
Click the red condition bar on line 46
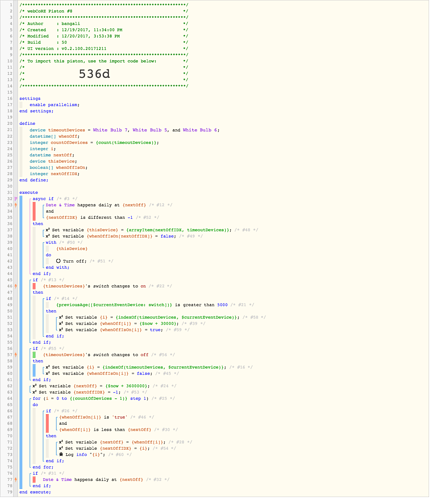[34, 287]
